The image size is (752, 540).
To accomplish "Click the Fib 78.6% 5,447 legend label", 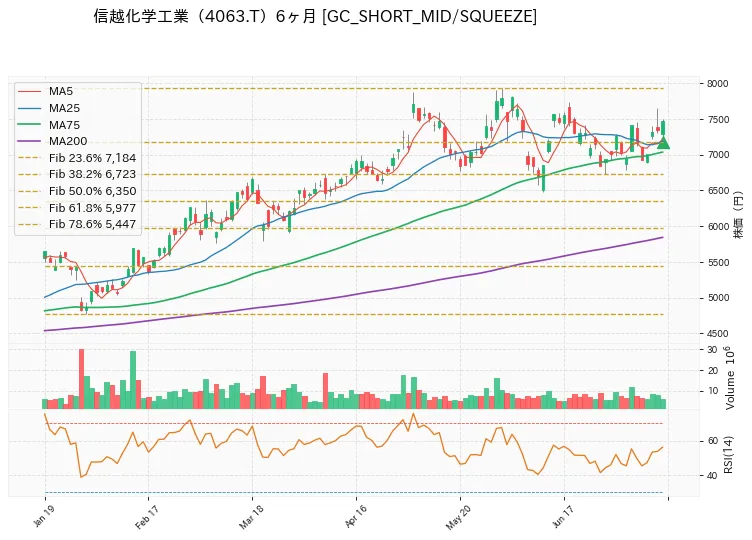I will pos(92,224).
